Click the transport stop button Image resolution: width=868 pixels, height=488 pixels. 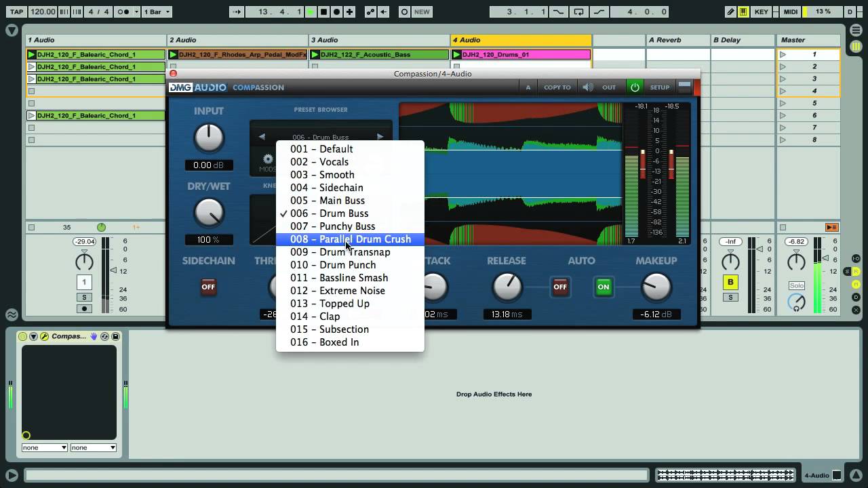pos(323,12)
